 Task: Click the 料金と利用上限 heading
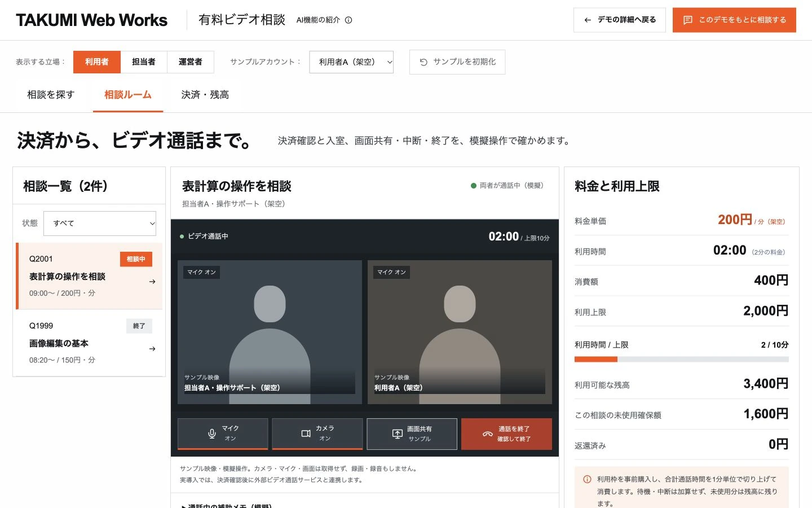(617, 186)
